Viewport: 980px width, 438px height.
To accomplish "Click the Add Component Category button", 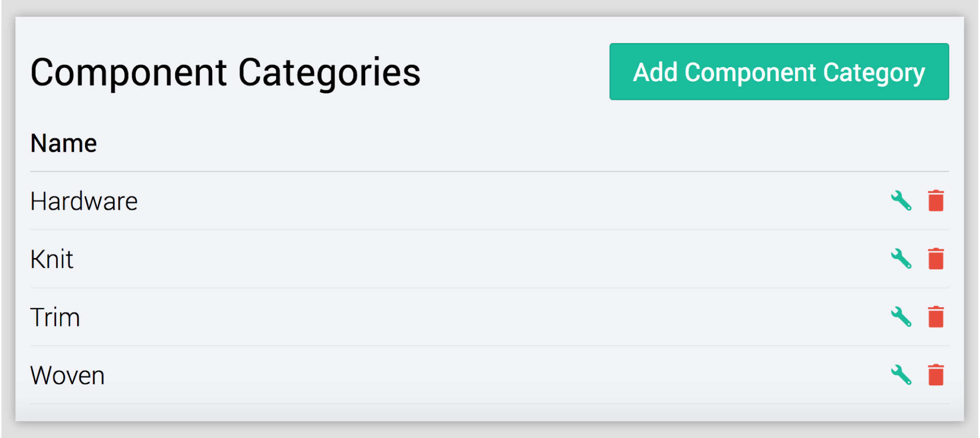I will (778, 72).
